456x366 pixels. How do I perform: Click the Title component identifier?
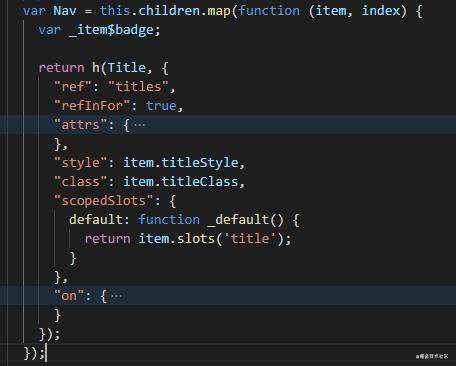click(127, 68)
